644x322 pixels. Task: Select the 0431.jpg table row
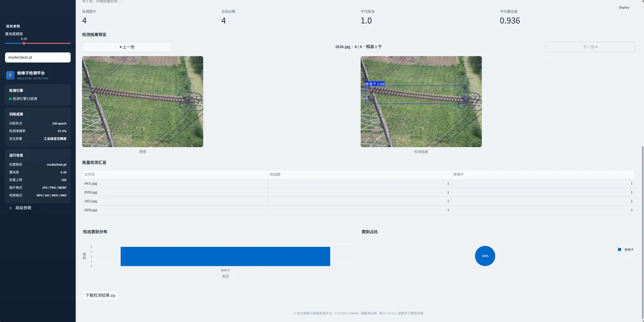(358, 183)
